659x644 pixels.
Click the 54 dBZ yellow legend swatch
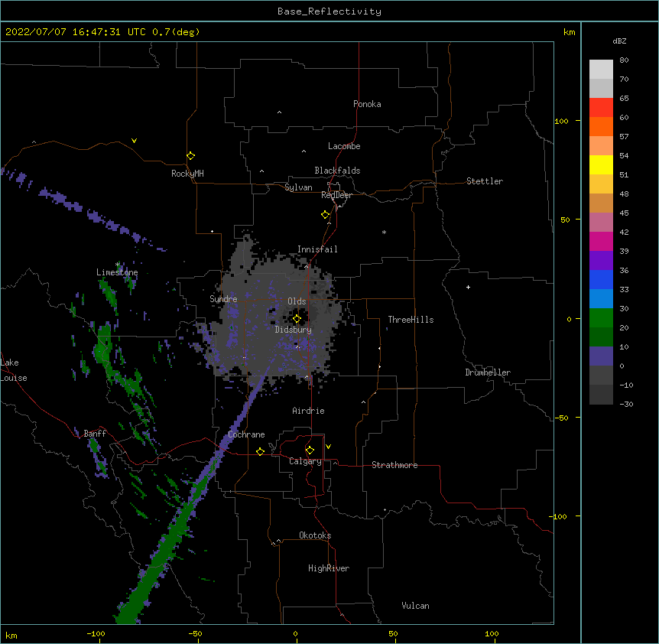[x=601, y=164]
